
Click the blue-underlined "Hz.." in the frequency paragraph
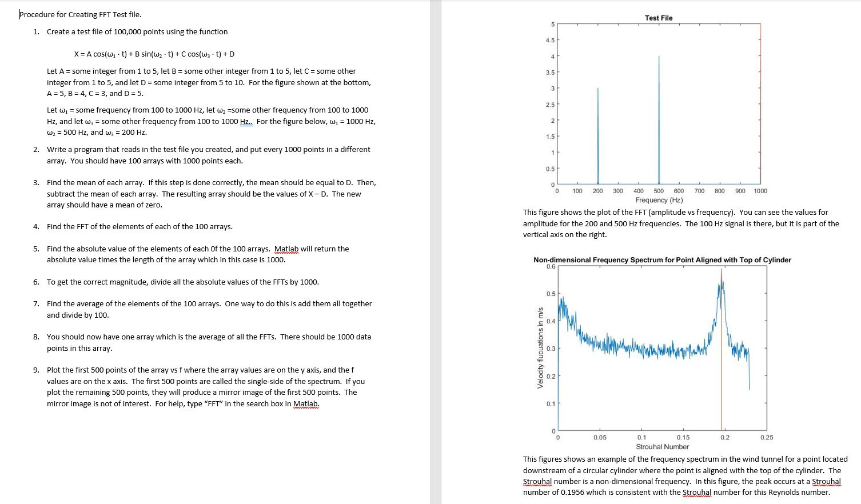(x=246, y=121)
